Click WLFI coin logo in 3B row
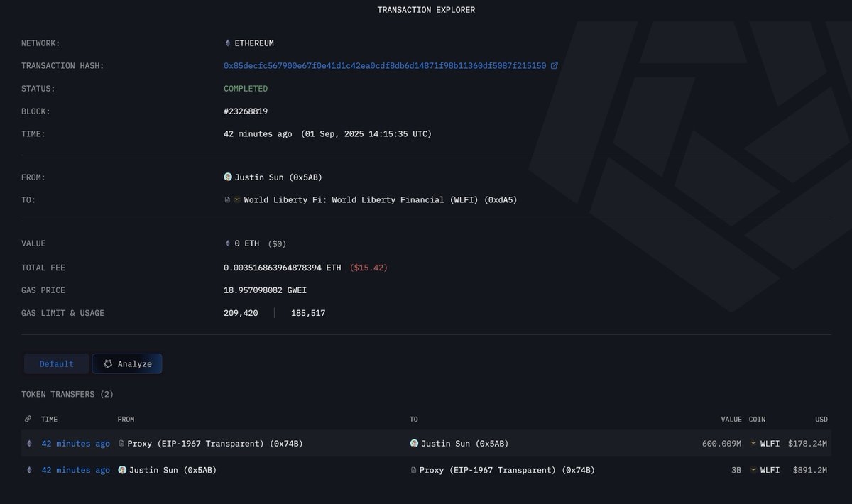Viewport: 852px width, 504px height. click(753, 470)
